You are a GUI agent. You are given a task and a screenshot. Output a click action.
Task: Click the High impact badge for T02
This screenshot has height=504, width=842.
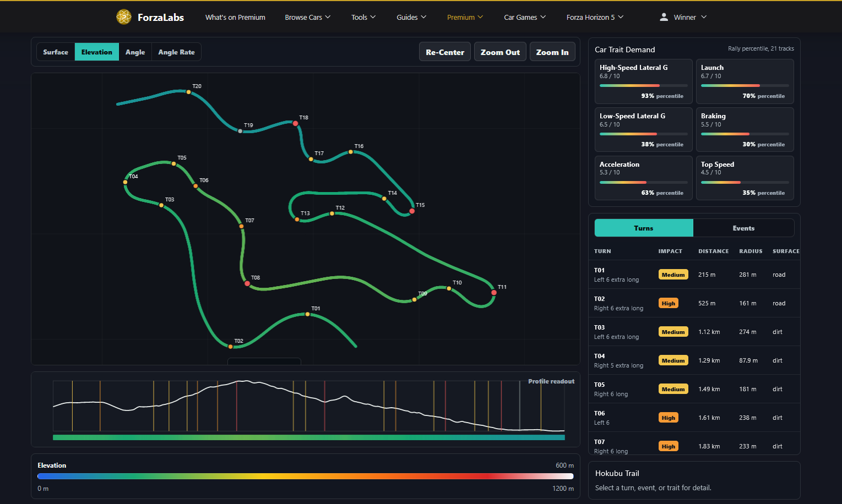[669, 303]
